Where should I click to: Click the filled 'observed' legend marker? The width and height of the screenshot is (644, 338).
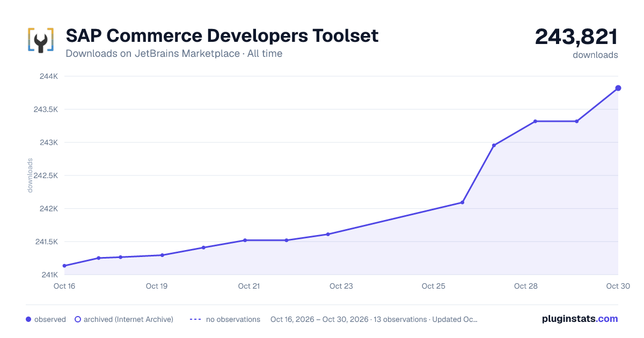28,319
